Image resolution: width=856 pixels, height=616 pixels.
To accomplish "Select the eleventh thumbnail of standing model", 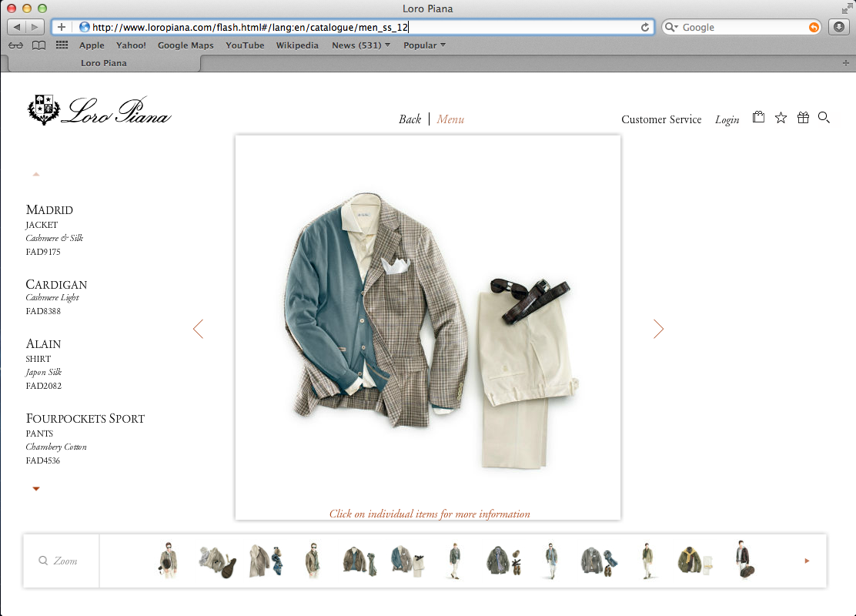I will click(x=647, y=561).
